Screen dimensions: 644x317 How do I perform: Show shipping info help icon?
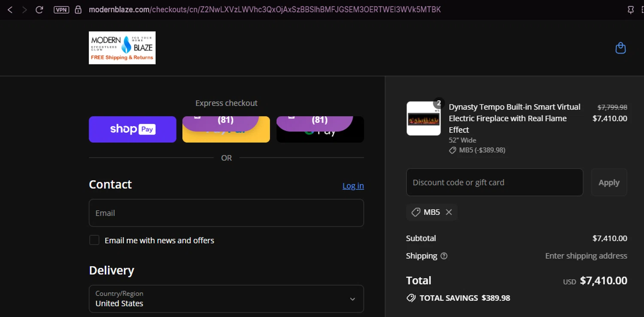pos(444,256)
